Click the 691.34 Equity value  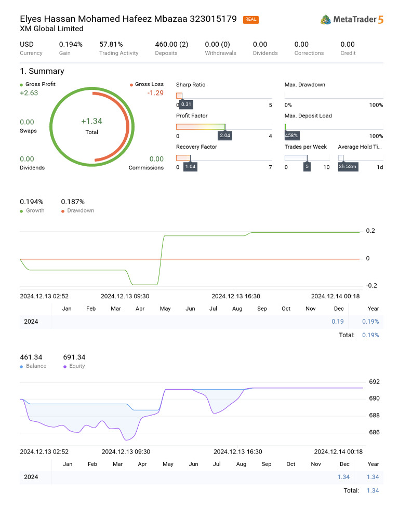click(74, 357)
